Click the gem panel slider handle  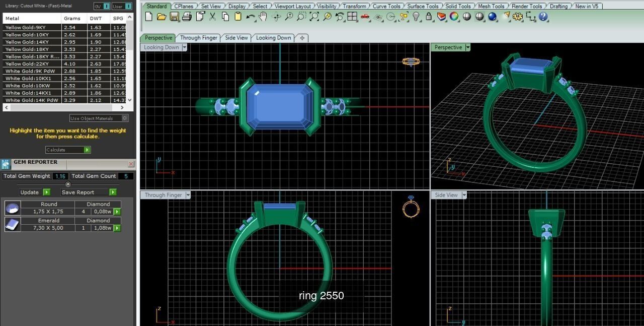[68, 184]
